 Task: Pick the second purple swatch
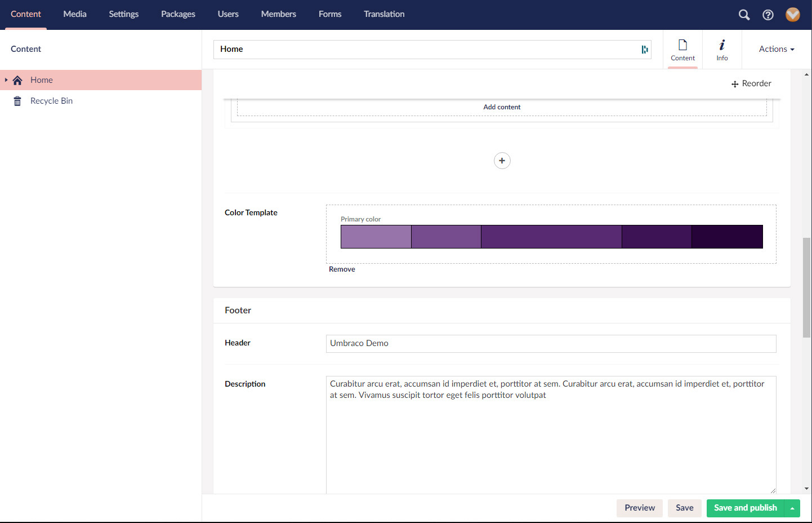tap(447, 237)
